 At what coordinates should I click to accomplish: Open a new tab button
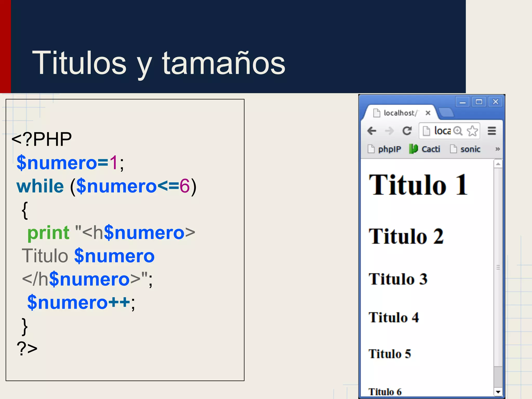coord(446,112)
